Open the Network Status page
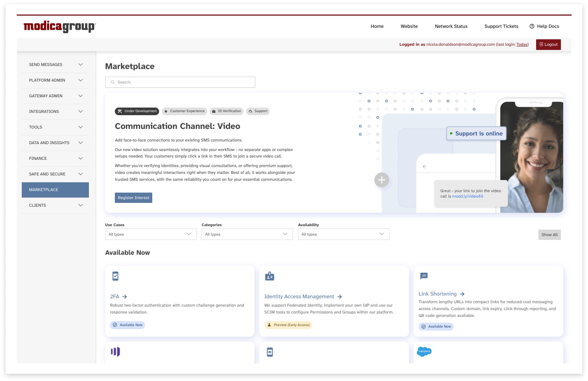The width and height of the screenshot is (588, 381). pyautogui.click(x=451, y=26)
